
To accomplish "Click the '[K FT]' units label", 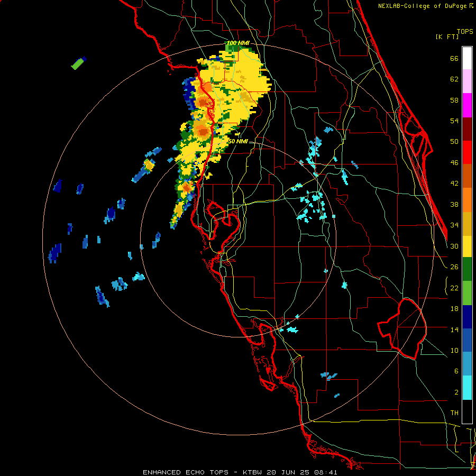I will 447,36.
